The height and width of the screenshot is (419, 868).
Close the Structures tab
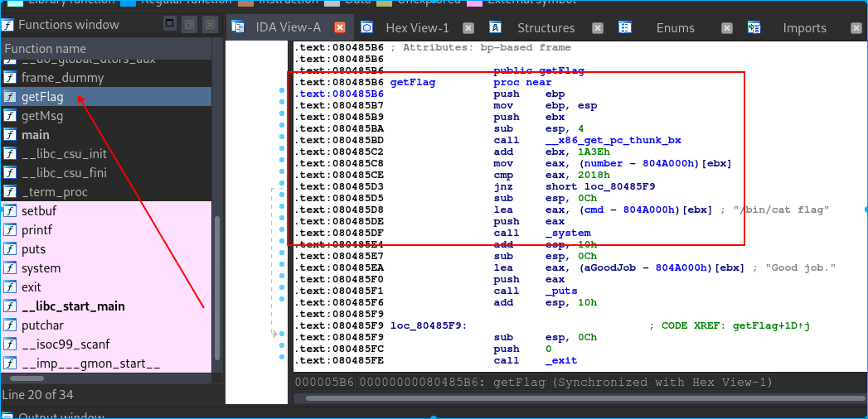pos(597,28)
